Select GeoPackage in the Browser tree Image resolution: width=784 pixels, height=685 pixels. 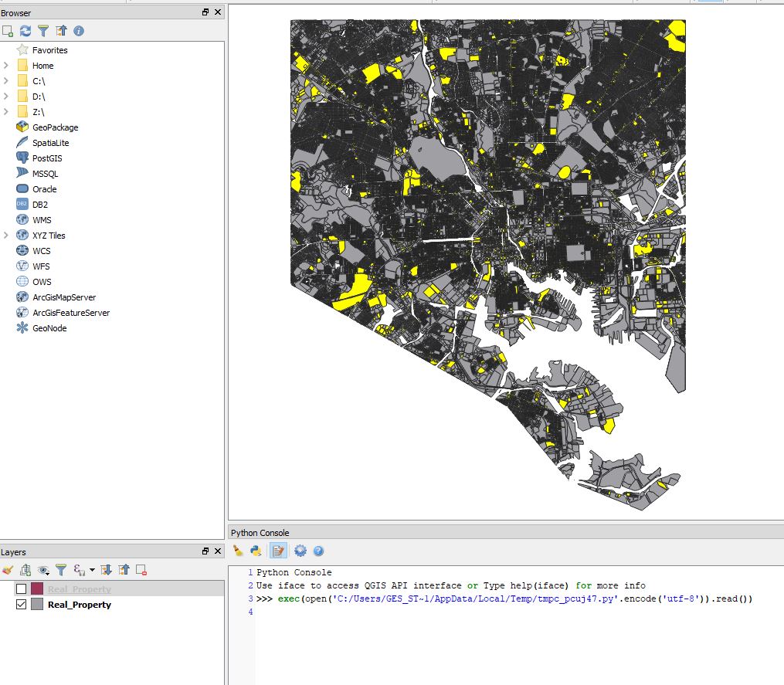[x=55, y=127]
